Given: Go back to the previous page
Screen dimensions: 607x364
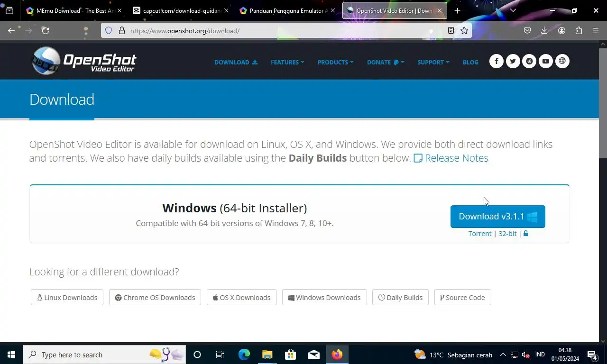Looking at the screenshot, I should coord(11,30).
